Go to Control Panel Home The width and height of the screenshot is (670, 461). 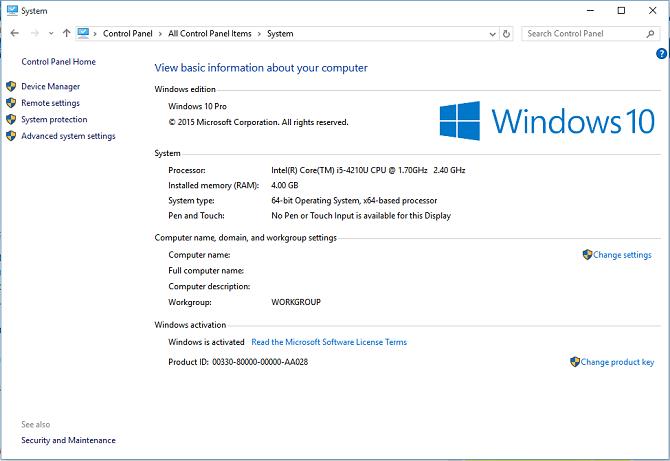click(x=58, y=62)
